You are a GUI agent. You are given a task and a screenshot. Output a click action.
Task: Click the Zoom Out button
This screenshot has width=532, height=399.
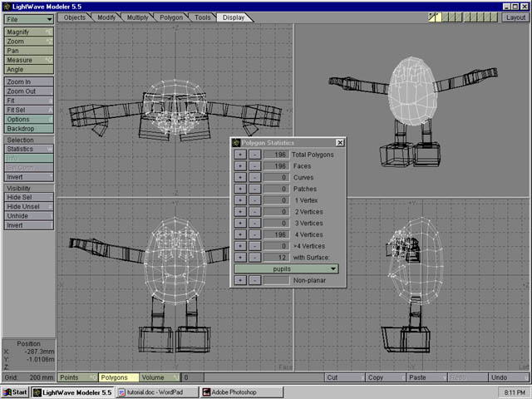[x=28, y=91]
